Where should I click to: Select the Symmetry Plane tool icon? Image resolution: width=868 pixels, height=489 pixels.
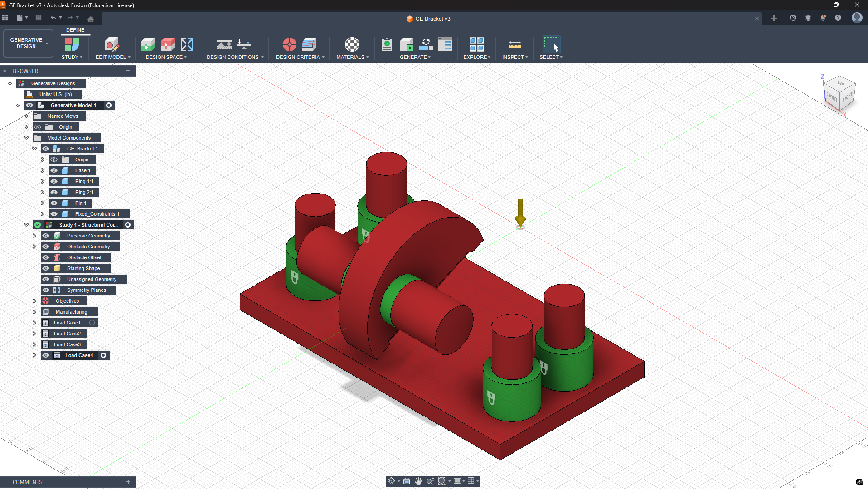(187, 44)
